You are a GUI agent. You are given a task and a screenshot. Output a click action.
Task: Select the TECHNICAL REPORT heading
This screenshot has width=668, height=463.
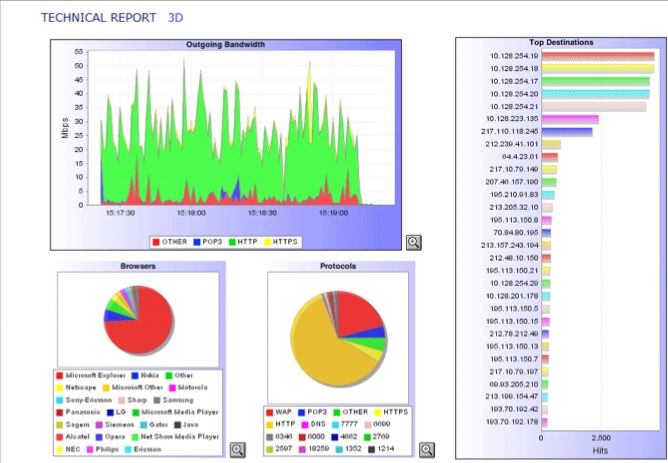(x=98, y=17)
